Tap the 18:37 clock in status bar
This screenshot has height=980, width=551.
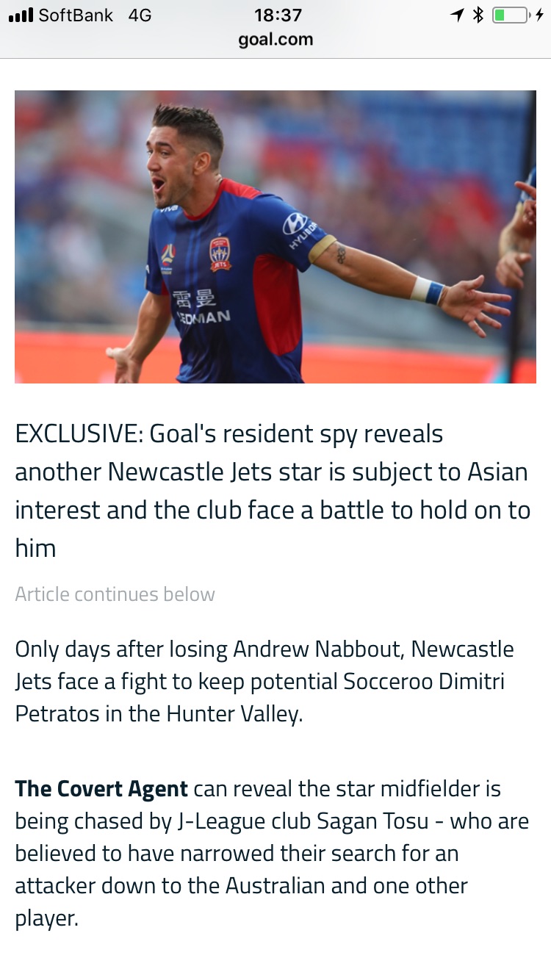pyautogui.click(x=278, y=15)
